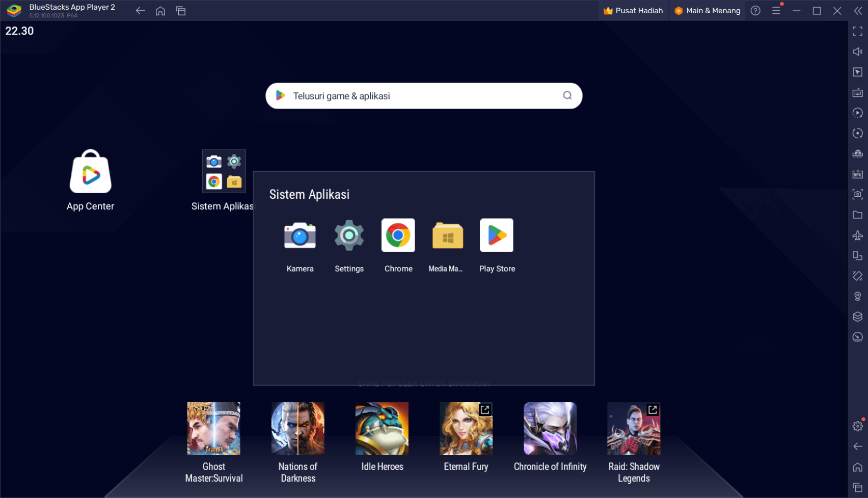Open the hamburger menu in title bar
The width and height of the screenshot is (868, 498).
coord(776,11)
